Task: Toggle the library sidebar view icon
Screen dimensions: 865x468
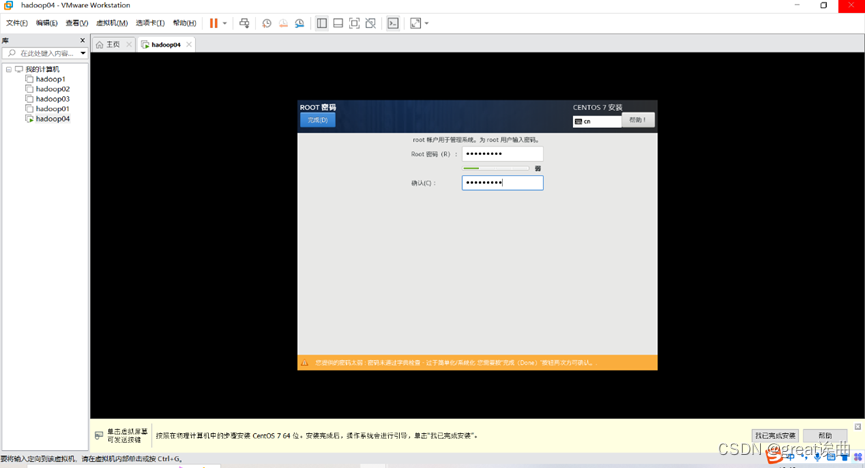Action: (x=322, y=23)
